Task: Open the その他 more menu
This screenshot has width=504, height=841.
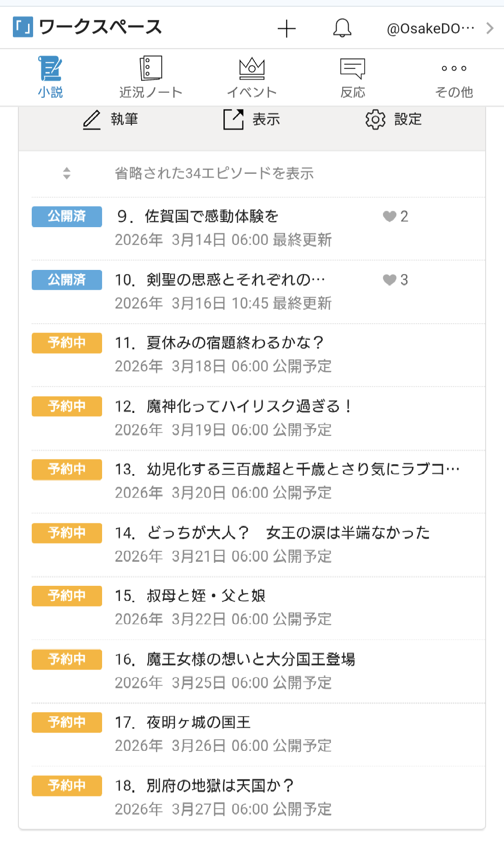Action: click(454, 77)
